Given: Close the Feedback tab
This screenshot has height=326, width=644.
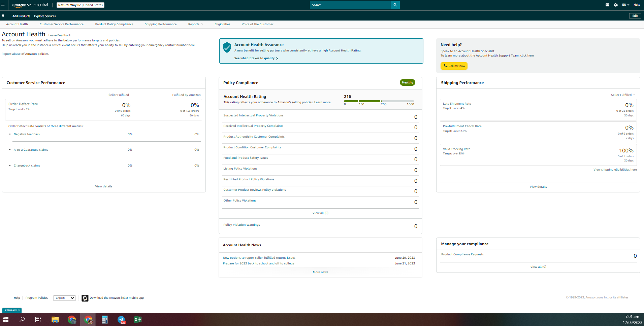Looking at the screenshot, I should coord(19,311).
